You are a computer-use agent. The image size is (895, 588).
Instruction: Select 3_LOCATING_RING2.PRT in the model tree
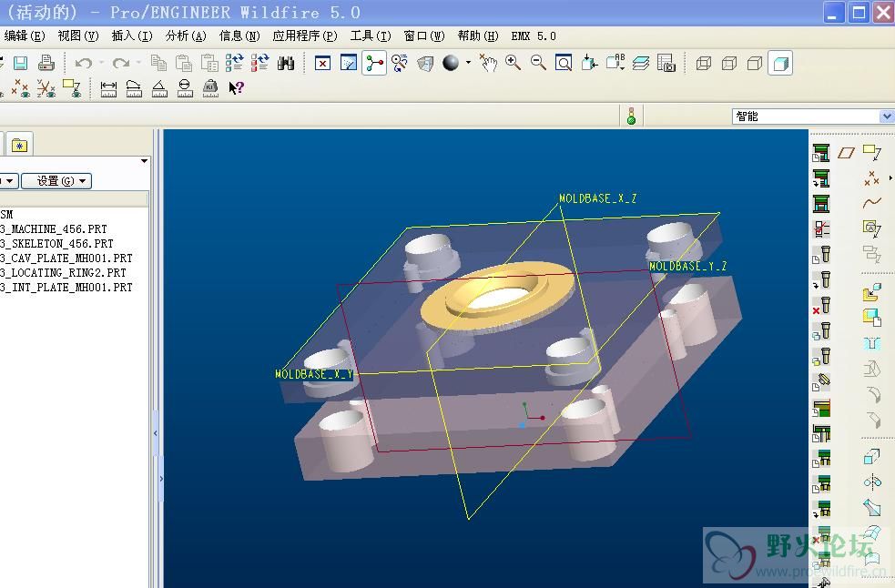pyautogui.click(x=63, y=273)
